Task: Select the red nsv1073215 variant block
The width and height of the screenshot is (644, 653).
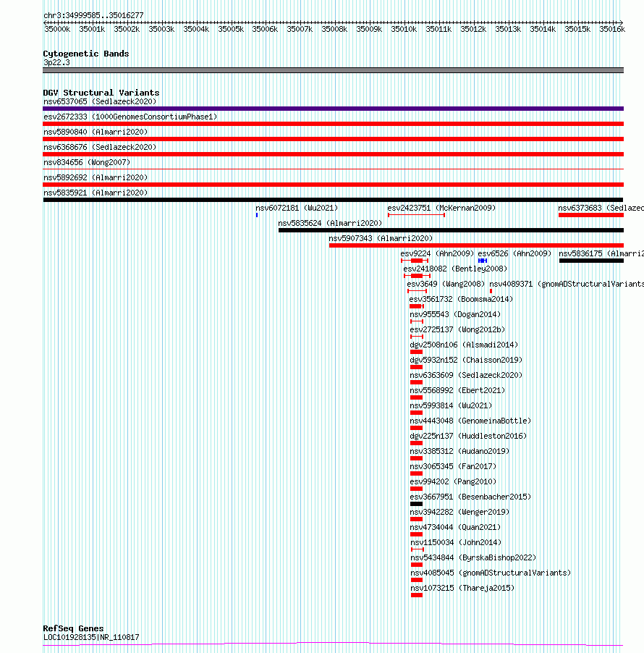Action: tap(417, 595)
